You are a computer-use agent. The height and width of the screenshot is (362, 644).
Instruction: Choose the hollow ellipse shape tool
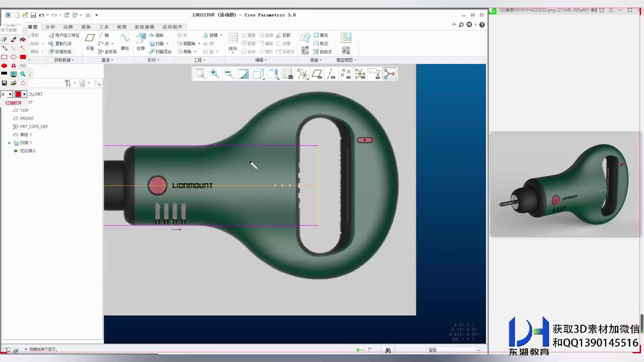click(13, 57)
